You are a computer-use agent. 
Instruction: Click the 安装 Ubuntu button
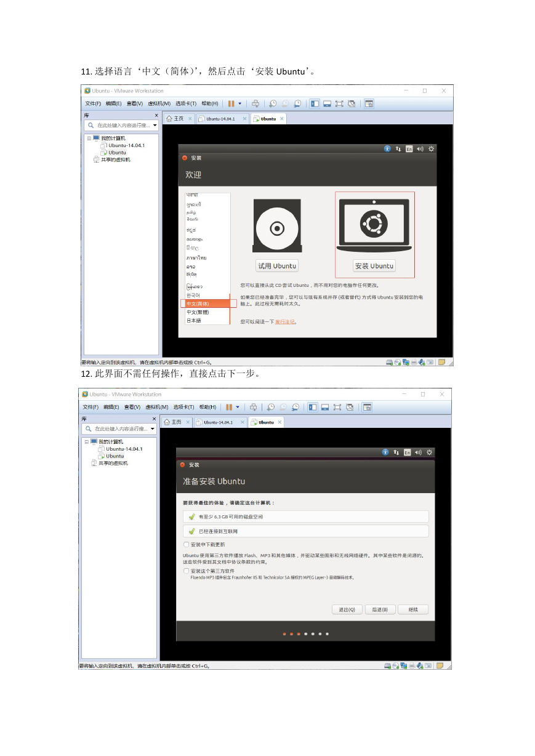click(374, 266)
